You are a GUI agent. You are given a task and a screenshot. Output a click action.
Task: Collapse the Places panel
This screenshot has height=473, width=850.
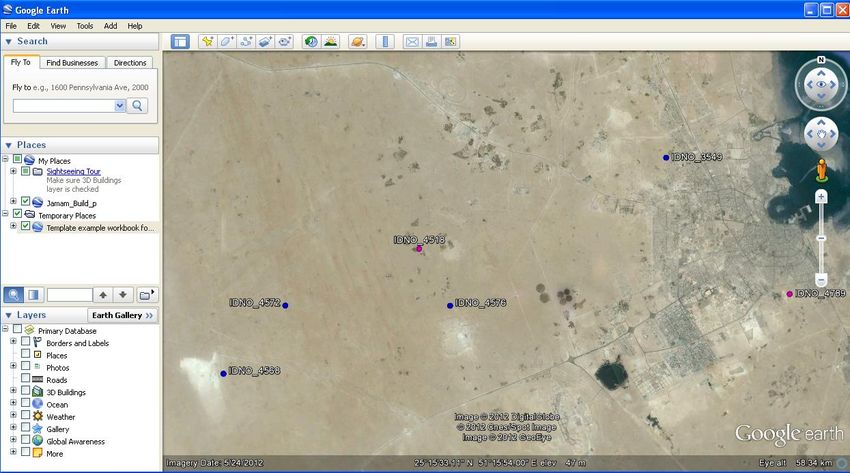point(9,145)
